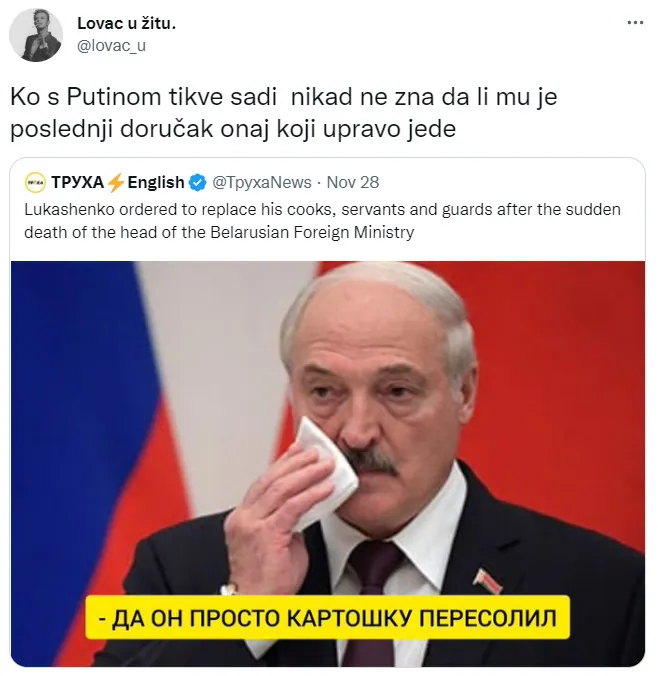Image resolution: width=658 pixels, height=676 pixels.
Task: Click the ТРУХА account logo avatar
Action: tap(35, 182)
